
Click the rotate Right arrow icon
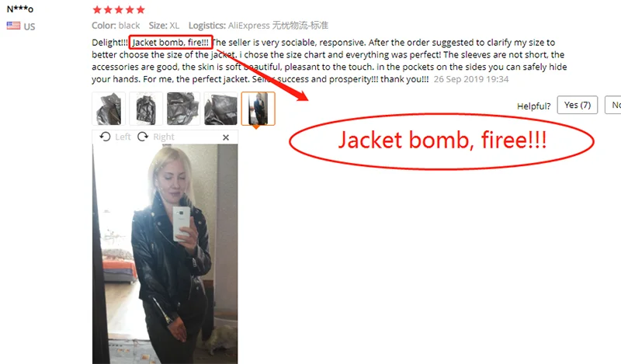(x=143, y=137)
